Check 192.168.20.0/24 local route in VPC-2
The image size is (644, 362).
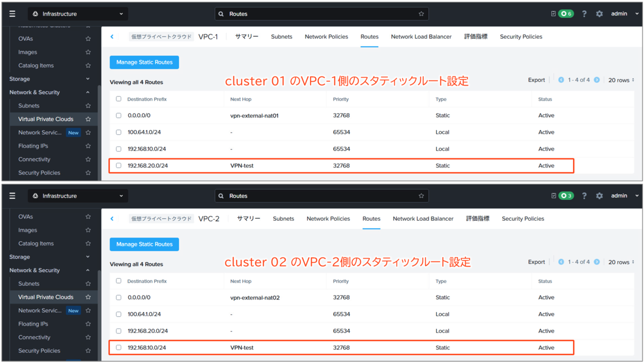(119, 331)
